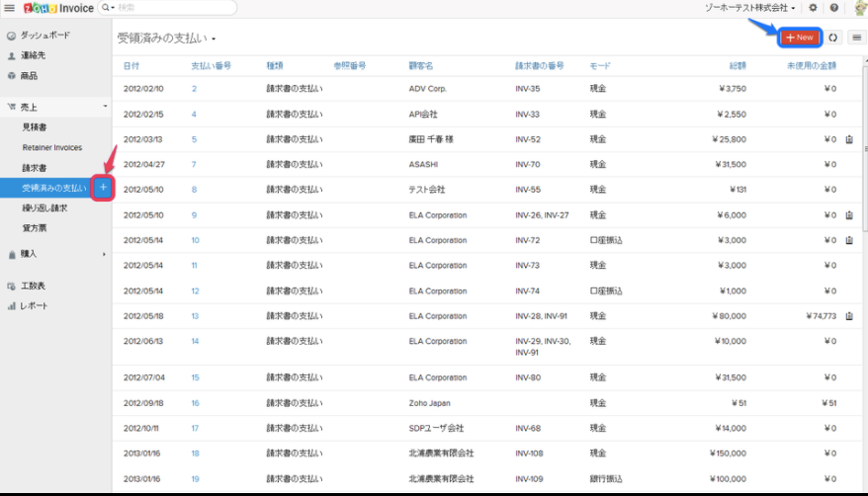Screen dimensions: 868x496
Task: Open settings gear icon in top bar
Action: coord(813,8)
